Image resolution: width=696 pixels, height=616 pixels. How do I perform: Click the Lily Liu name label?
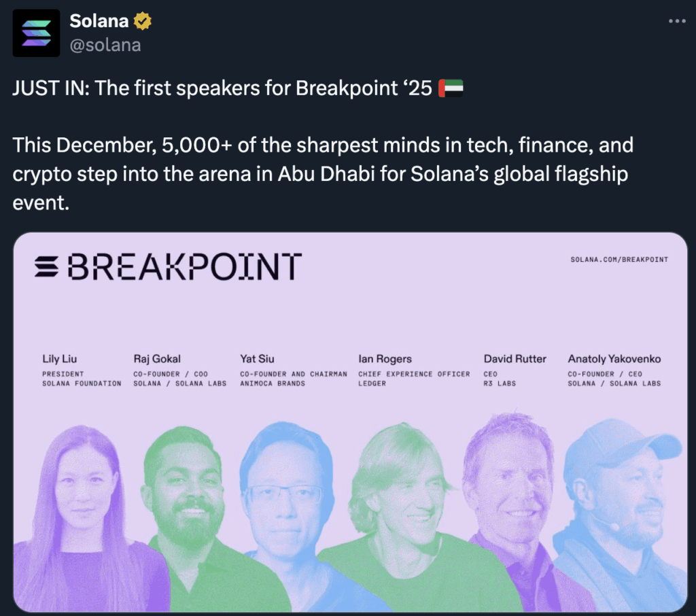coord(60,358)
